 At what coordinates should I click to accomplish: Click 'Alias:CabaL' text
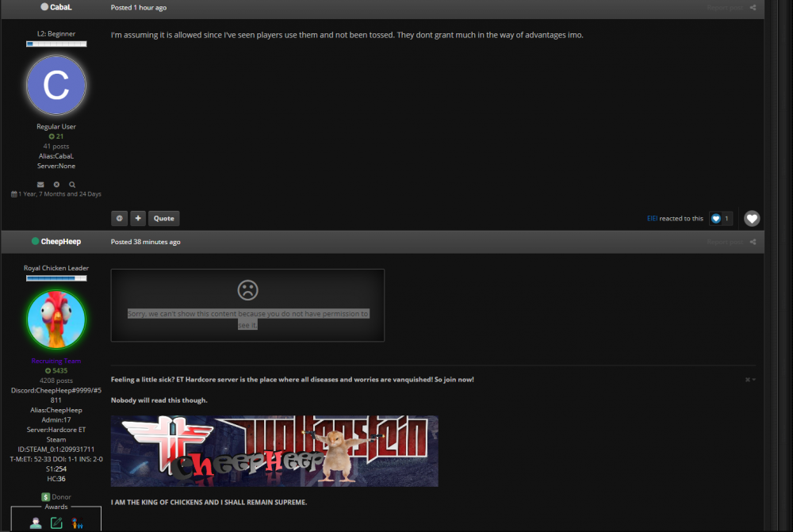point(56,156)
